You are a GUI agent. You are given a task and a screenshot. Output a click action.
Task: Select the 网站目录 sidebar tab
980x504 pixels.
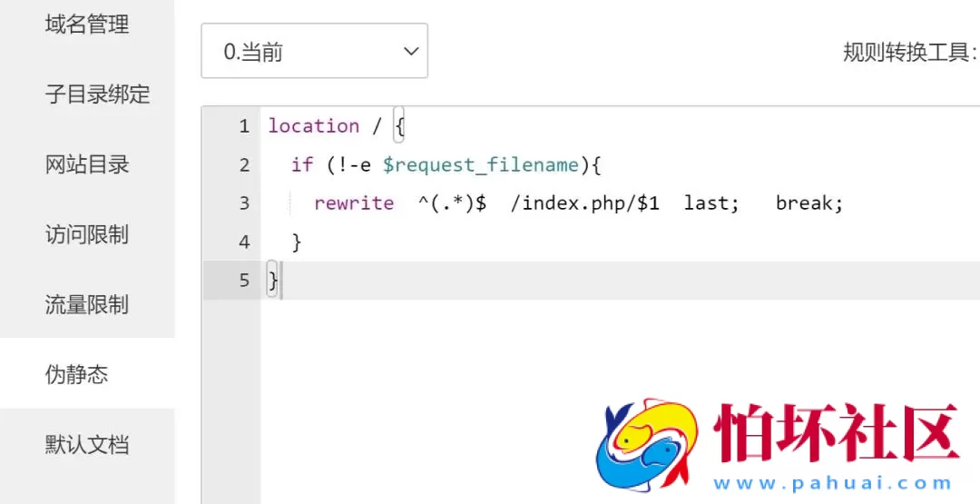pos(87,164)
